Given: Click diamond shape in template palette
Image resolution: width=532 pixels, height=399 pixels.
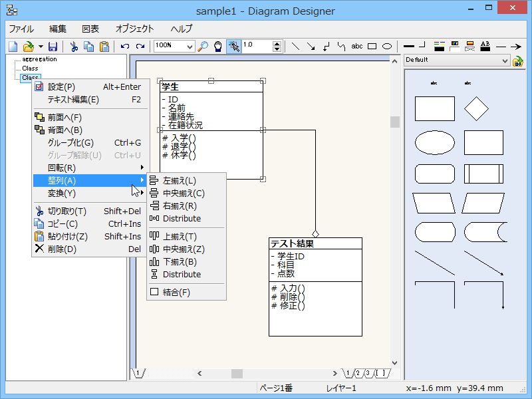Looking at the screenshot, I should (476, 108).
